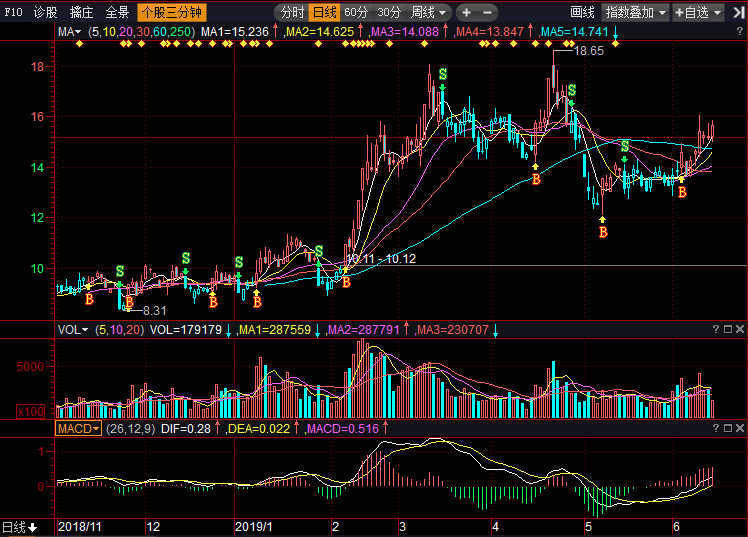Click the 画线 drawing tool button
The width and height of the screenshot is (748, 537).
tap(582, 12)
